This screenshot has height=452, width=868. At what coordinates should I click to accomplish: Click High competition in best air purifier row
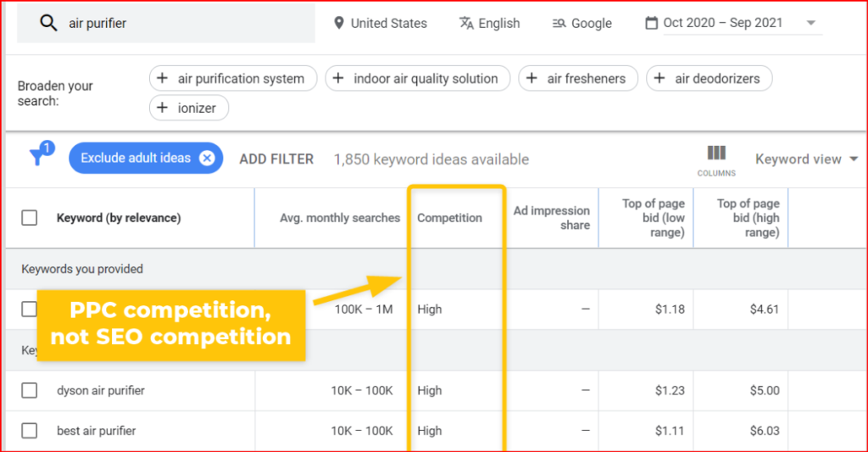click(x=430, y=431)
